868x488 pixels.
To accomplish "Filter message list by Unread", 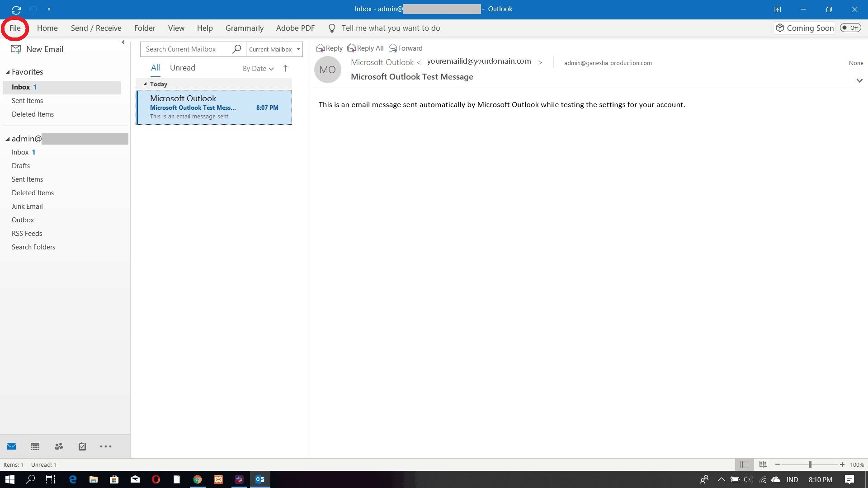I will pos(183,68).
